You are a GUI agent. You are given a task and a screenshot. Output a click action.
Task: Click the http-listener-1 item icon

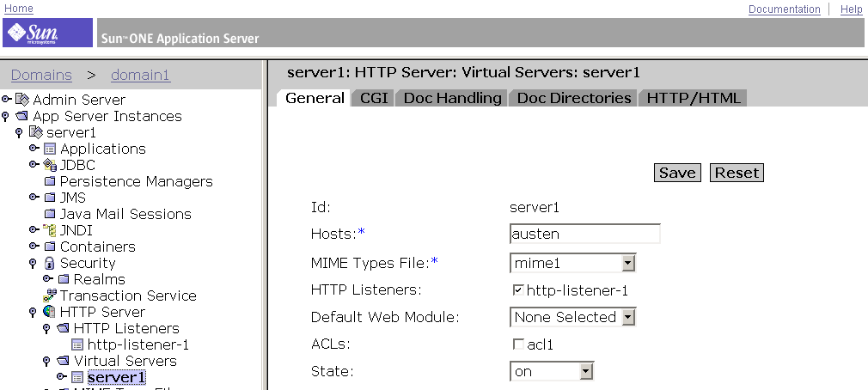point(77,344)
